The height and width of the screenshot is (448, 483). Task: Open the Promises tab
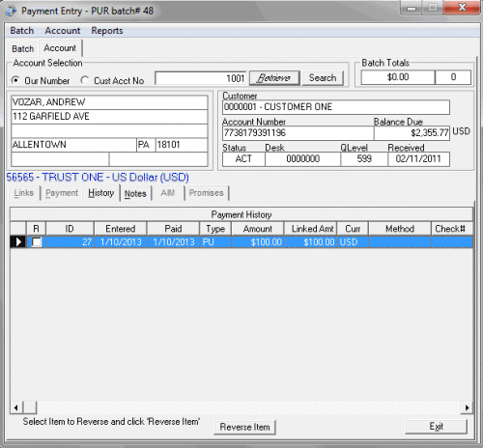point(206,193)
